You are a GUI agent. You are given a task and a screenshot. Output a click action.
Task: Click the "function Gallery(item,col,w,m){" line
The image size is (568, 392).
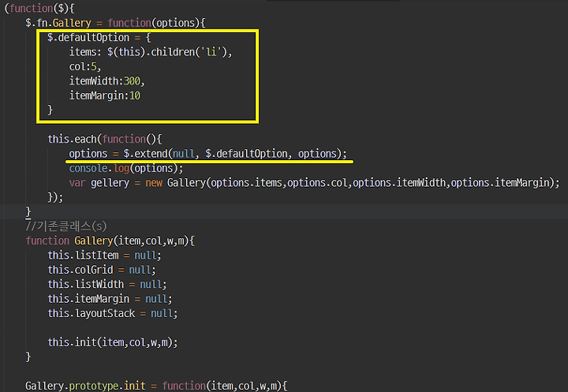pyautogui.click(x=110, y=241)
